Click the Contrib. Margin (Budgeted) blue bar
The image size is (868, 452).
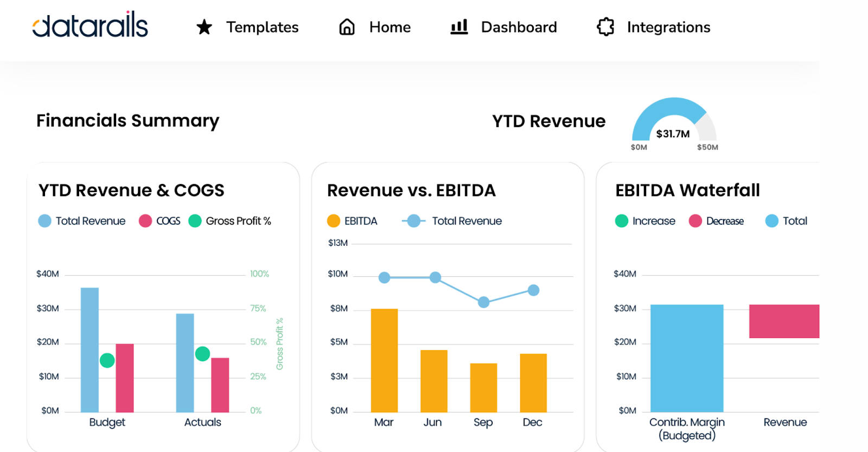687,358
